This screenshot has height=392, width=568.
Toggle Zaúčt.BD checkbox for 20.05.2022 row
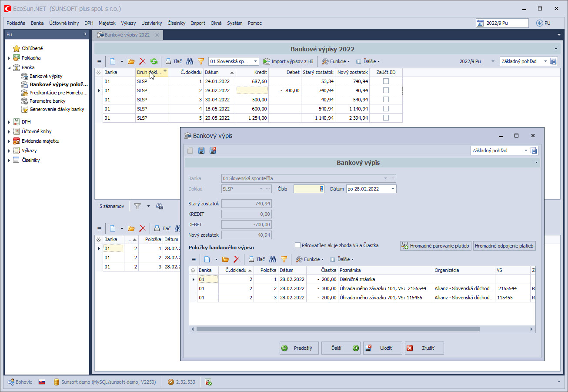pyautogui.click(x=386, y=118)
